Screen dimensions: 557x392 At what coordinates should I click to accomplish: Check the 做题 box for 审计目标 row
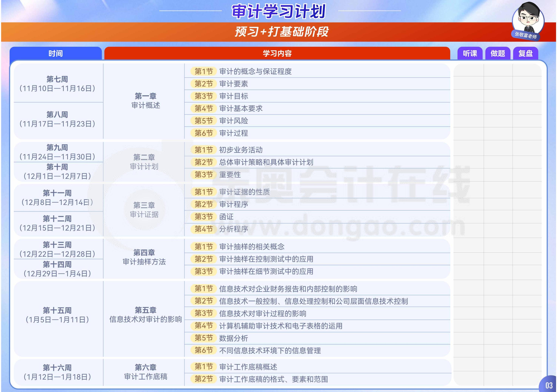tap(498, 96)
